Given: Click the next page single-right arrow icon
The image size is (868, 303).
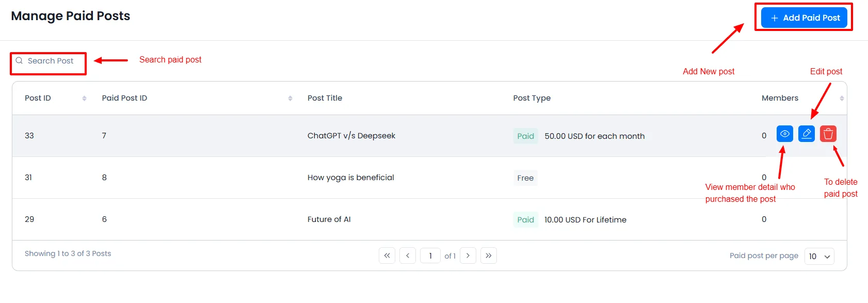Looking at the screenshot, I should (468, 255).
